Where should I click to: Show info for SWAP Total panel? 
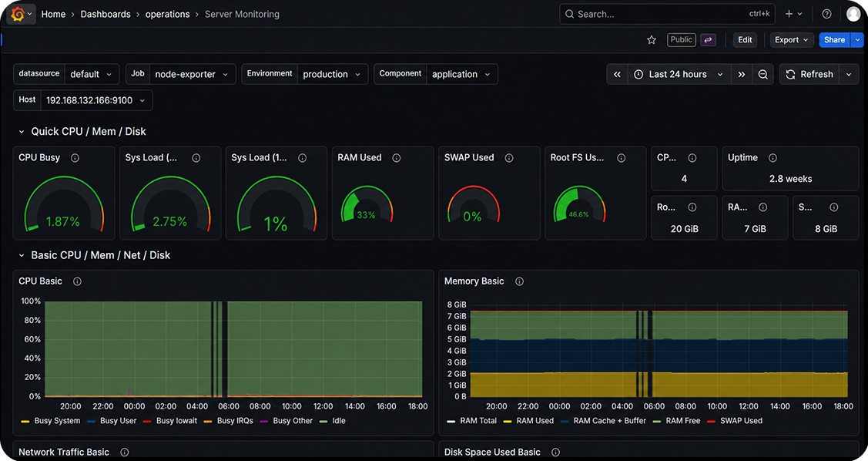pyautogui.click(x=833, y=207)
